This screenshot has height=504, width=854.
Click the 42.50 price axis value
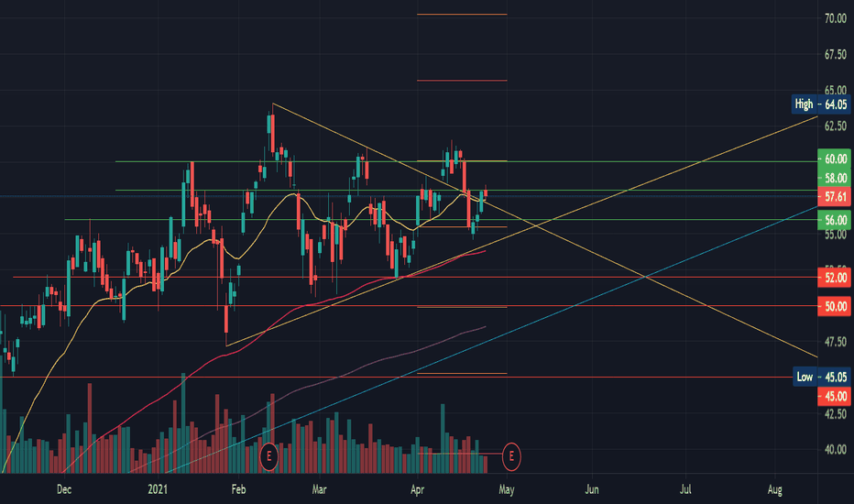(836, 413)
